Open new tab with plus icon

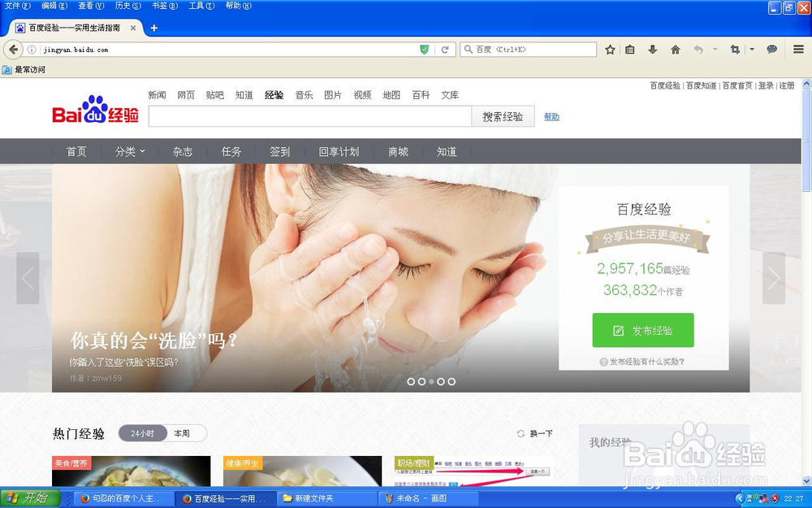pyautogui.click(x=153, y=28)
